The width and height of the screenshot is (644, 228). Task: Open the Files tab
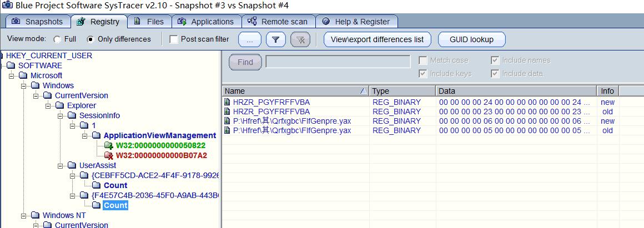[149, 22]
